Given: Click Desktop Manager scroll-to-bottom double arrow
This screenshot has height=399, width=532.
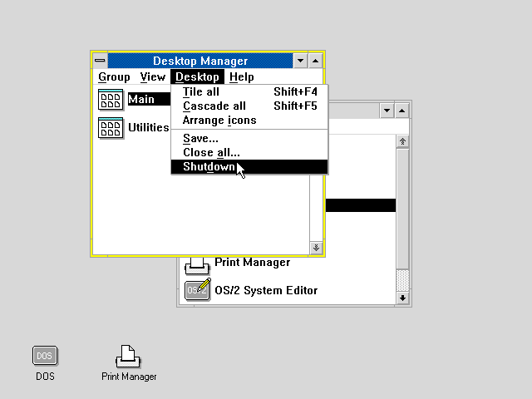Looking at the screenshot, I should pos(316,248).
